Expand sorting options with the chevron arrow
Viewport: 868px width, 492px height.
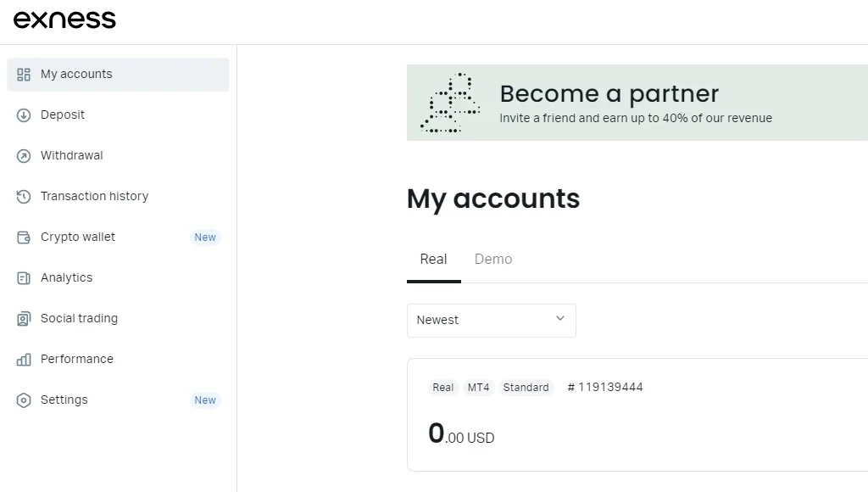coord(559,319)
